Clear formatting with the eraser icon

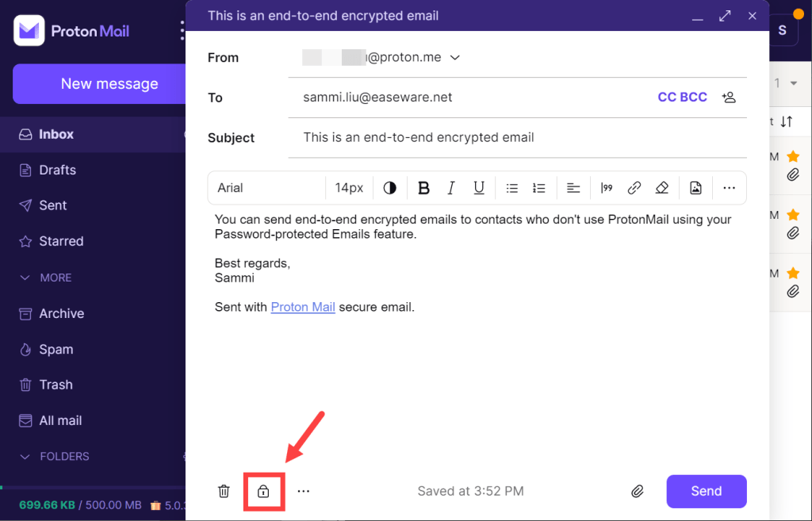point(665,188)
